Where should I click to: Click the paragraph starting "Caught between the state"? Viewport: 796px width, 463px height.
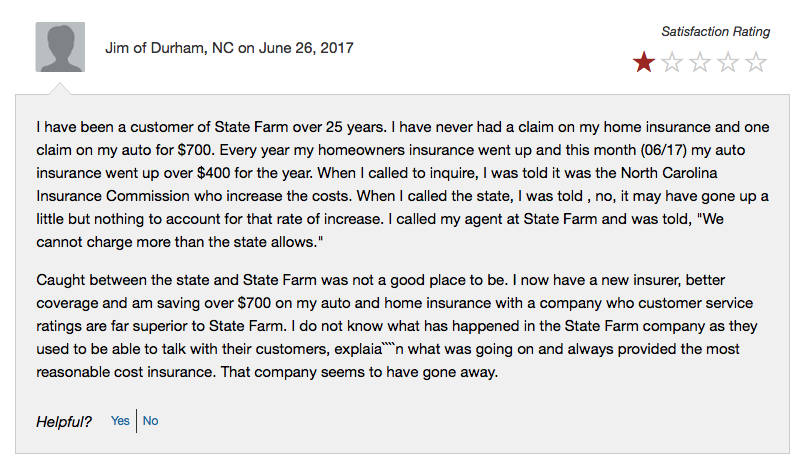click(x=400, y=324)
